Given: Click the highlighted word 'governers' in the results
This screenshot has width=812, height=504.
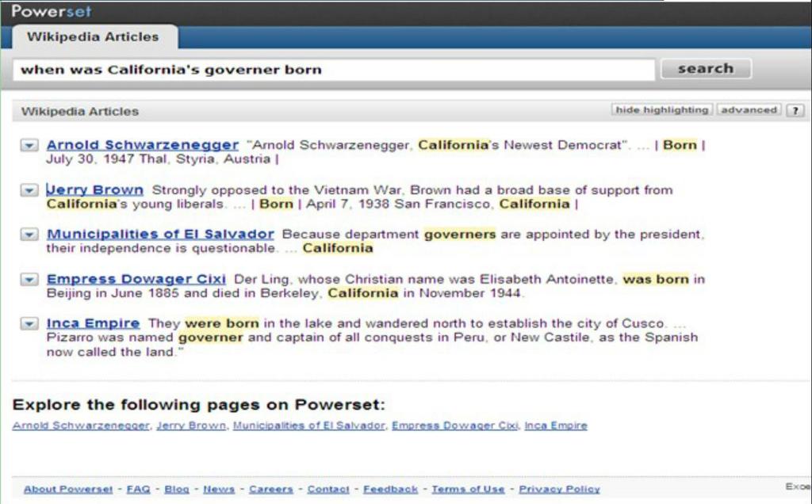Looking at the screenshot, I should pyautogui.click(x=460, y=235).
